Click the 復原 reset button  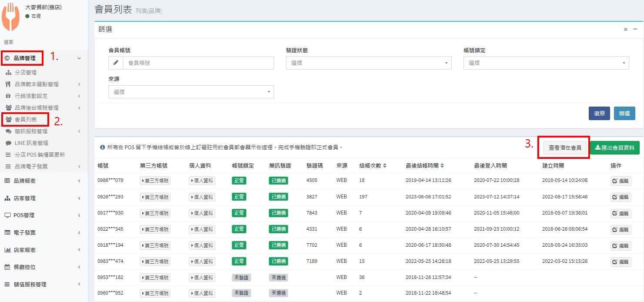599,113
